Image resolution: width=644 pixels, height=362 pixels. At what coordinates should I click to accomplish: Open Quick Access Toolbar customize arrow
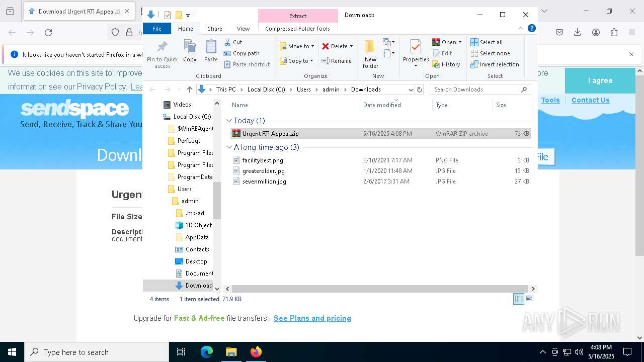click(188, 16)
